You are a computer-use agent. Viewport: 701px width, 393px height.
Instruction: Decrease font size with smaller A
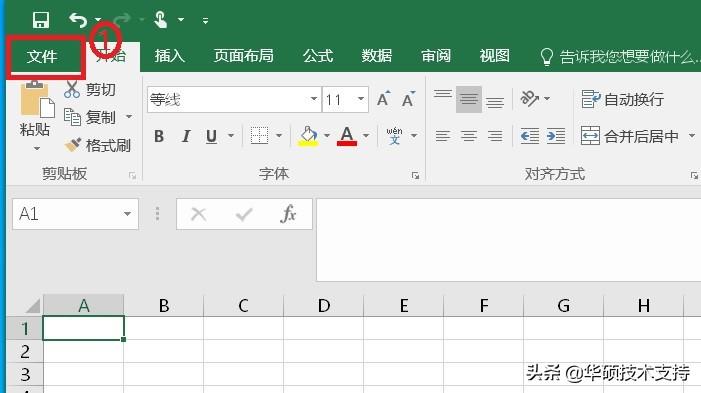coord(408,99)
